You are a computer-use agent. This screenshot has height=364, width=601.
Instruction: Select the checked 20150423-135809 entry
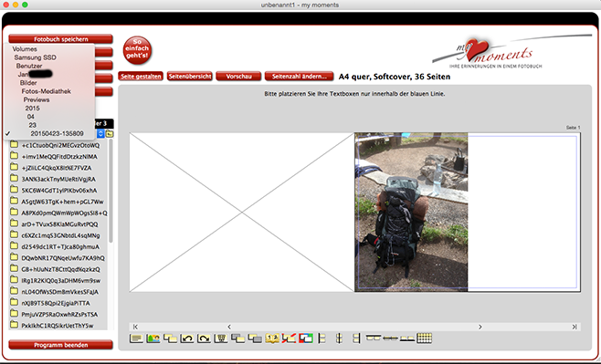(x=57, y=133)
